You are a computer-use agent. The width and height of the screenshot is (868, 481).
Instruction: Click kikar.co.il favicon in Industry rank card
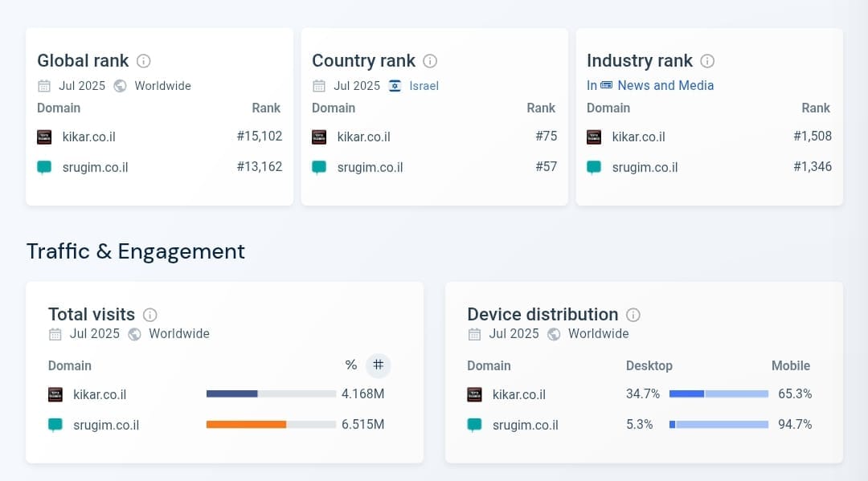coord(594,137)
